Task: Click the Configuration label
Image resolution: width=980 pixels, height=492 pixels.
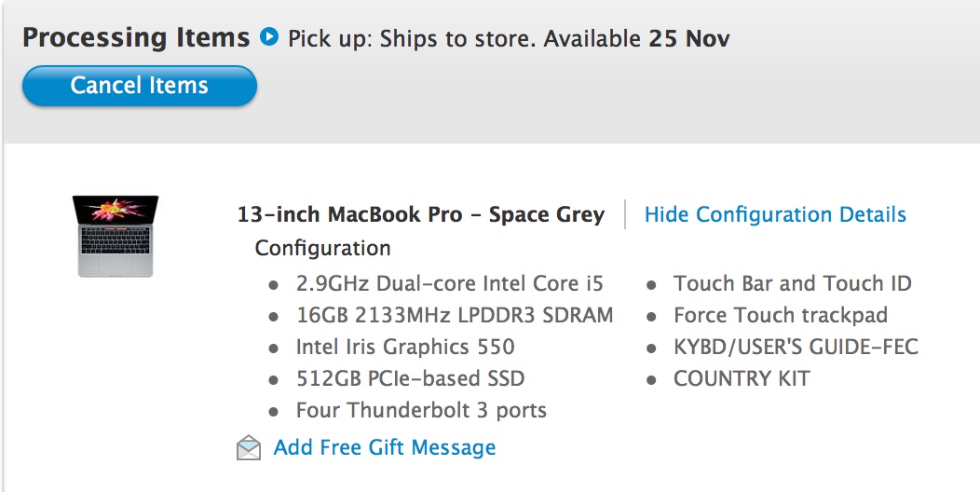Action: tap(322, 248)
